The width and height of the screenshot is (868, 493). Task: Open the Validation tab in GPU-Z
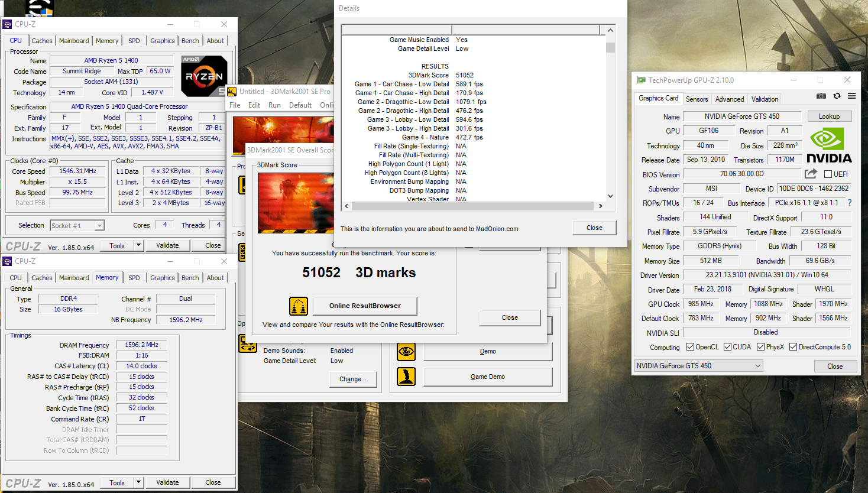click(765, 99)
